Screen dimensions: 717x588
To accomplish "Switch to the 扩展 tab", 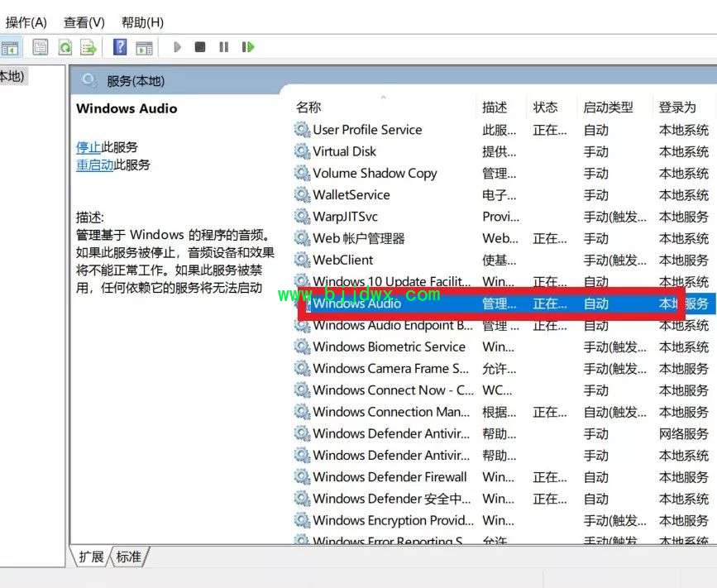I will (91, 557).
